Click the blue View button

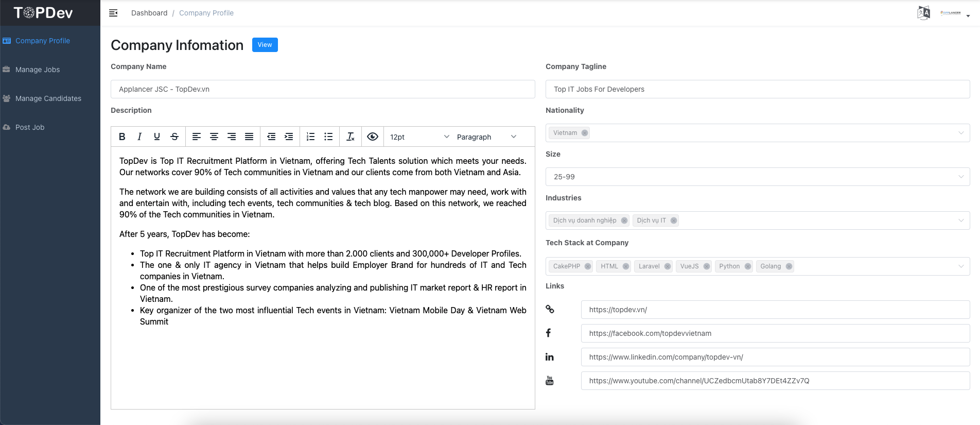pyautogui.click(x=265, y=45)
